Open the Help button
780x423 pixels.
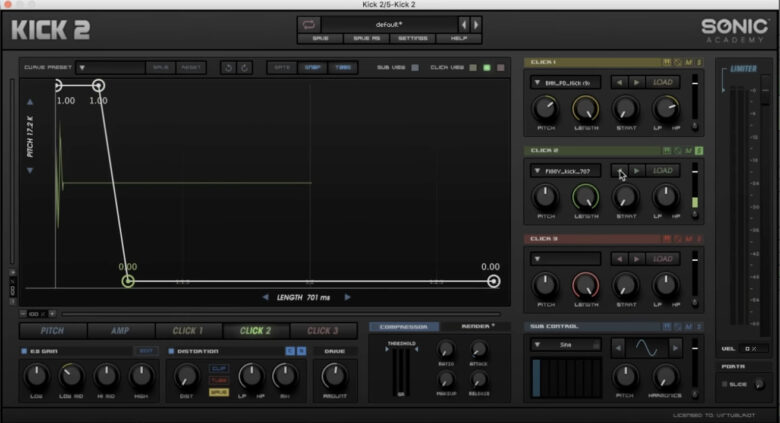point(459,38)
